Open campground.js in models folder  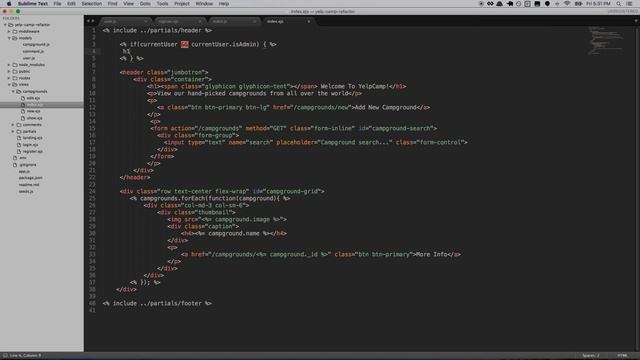pyautogui.click(x=36, y=44)
